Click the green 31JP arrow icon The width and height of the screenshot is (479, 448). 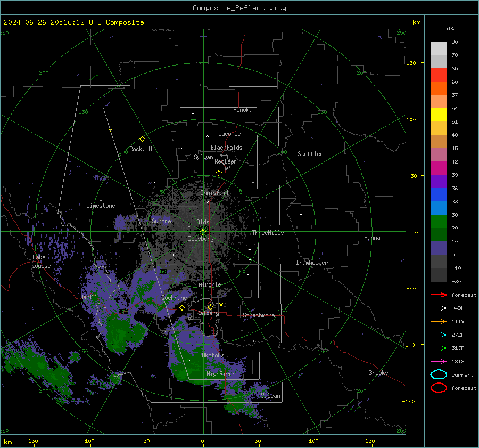point(439,348)
